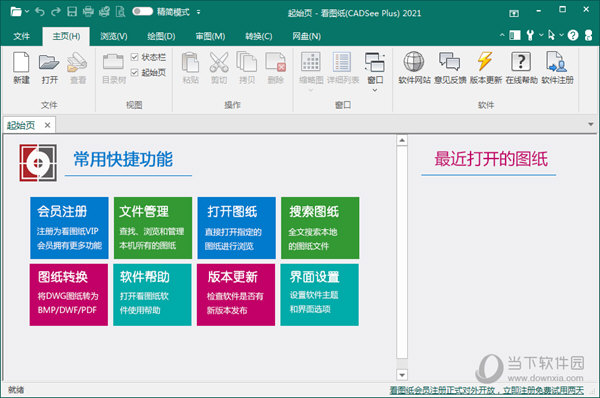Image resolution: width=600 pixels, height=398 pixels.
Task: Click the undo arrow in title bar
Action: [x=40, y=12]
